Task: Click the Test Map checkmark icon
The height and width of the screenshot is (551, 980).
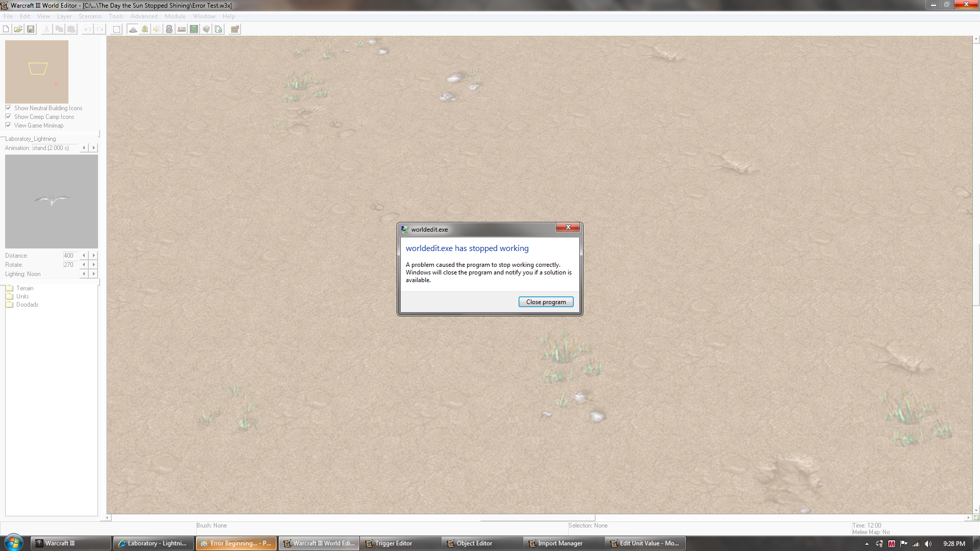Action: (x=235, y=29)
